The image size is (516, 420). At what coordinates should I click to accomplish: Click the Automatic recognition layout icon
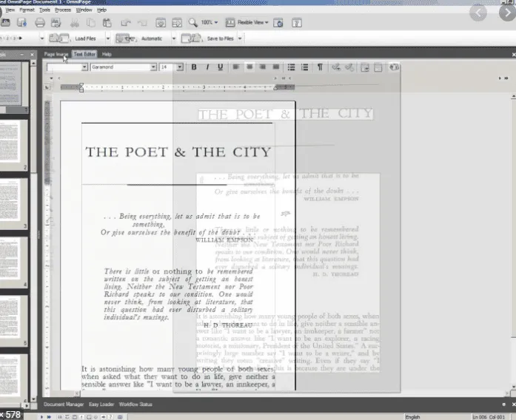tap(125, 38)
